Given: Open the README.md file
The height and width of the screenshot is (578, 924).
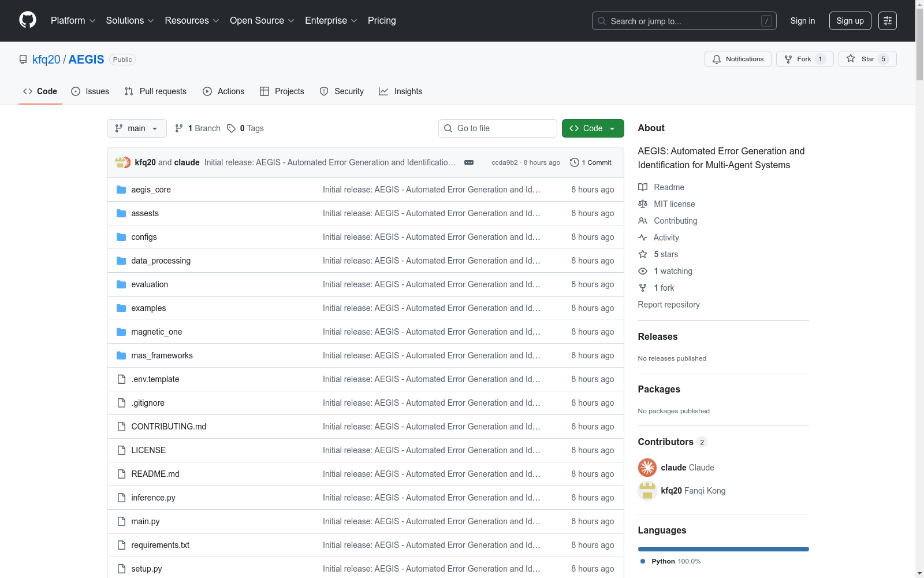Looking at the screenshot, I should click(155, 474).
